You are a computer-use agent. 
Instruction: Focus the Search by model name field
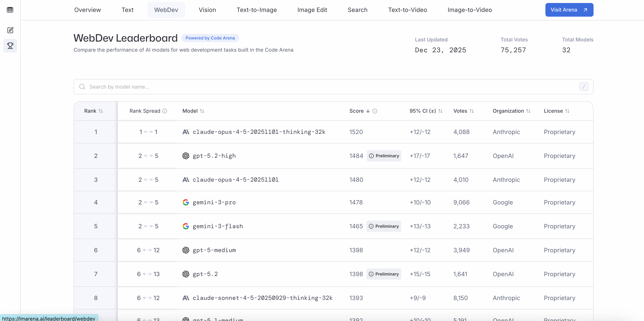(325, 87)
